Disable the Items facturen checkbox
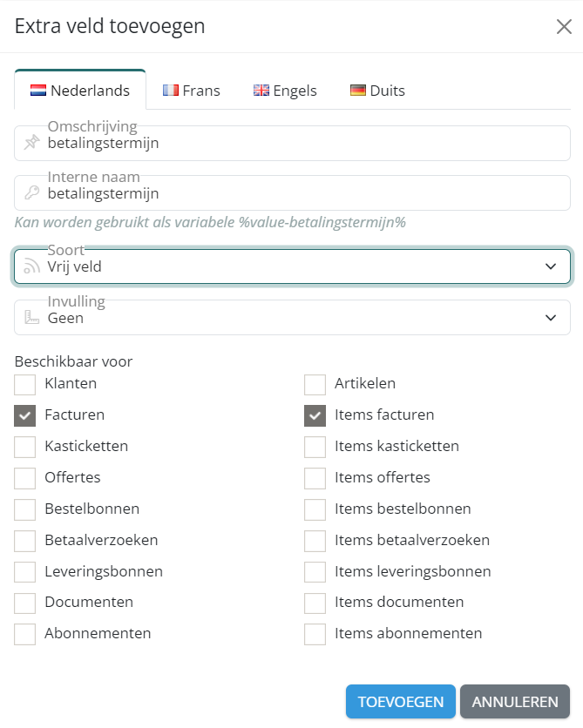Screen dimensions: 583x728 (315, 415)
